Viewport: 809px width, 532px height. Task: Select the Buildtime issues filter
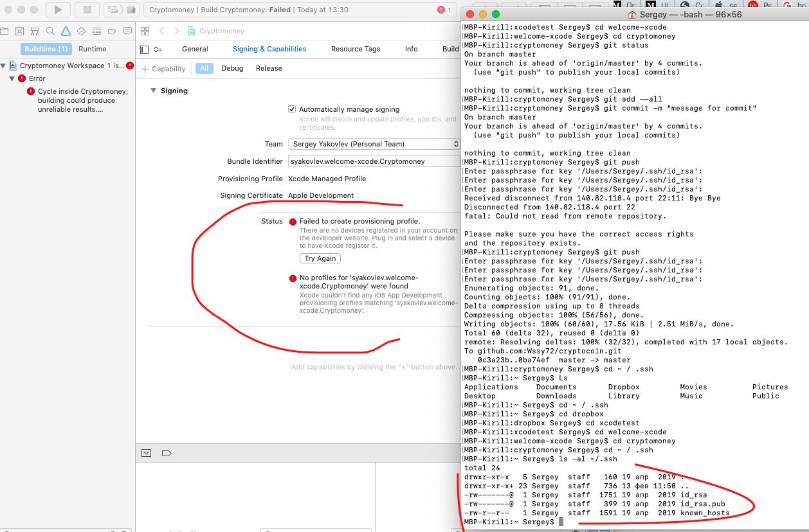(x=46, y=49)
